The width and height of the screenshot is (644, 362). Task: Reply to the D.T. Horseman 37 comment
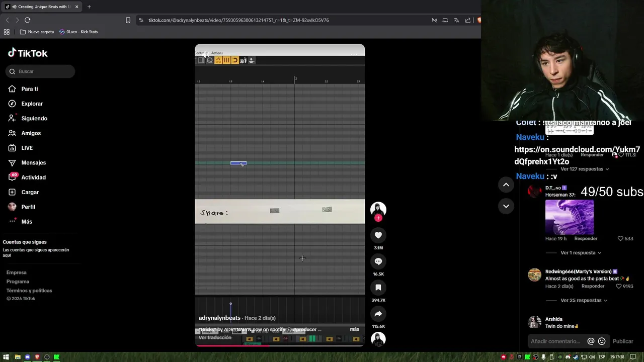586,239
